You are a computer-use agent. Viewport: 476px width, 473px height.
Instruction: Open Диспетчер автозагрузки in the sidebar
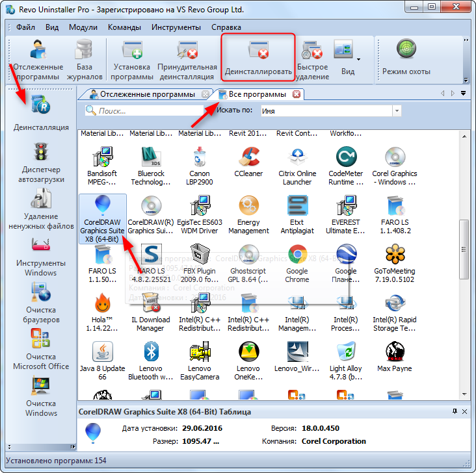click(x=41, y=162)
